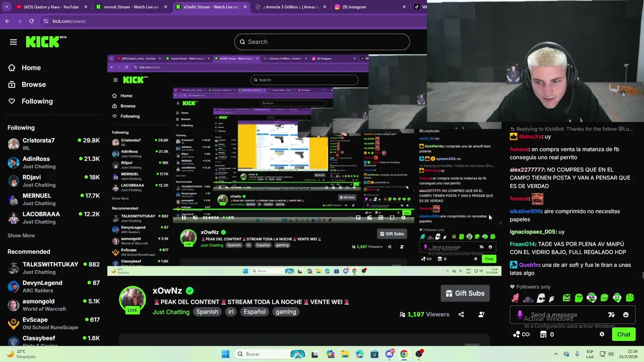Open the browser tab search dropdown

[x=7, y=7]
